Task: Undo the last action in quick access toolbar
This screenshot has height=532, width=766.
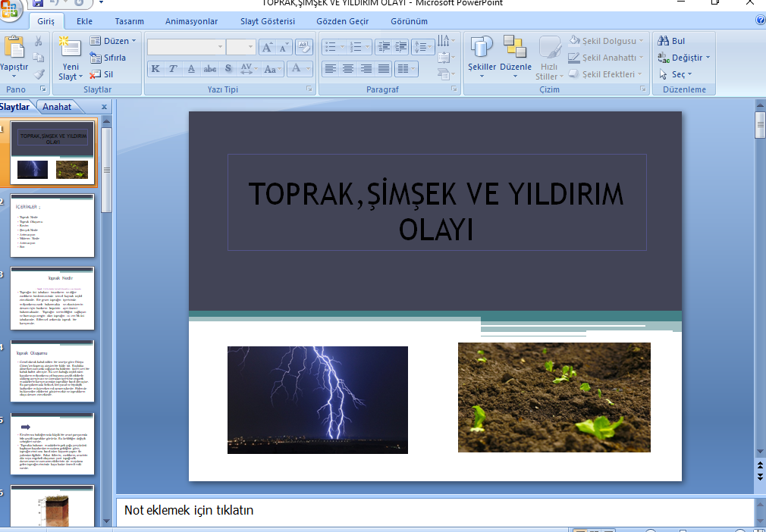Action: pyautogui.click(x=54, y=4)
